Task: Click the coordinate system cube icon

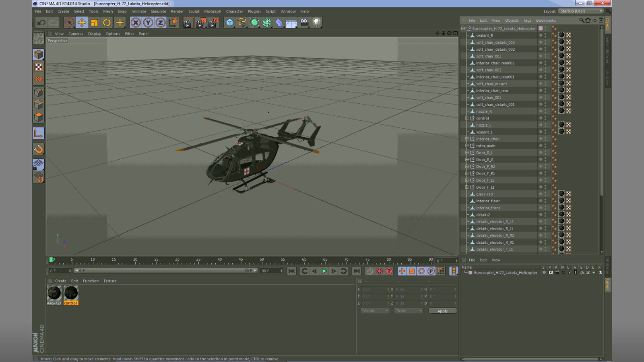Action: click(x=173, y=23)
